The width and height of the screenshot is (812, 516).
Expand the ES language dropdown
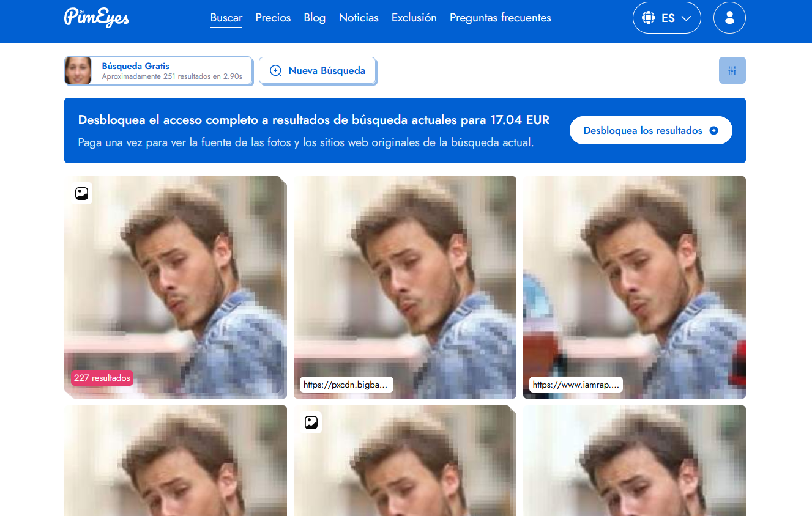coord(667,18)
